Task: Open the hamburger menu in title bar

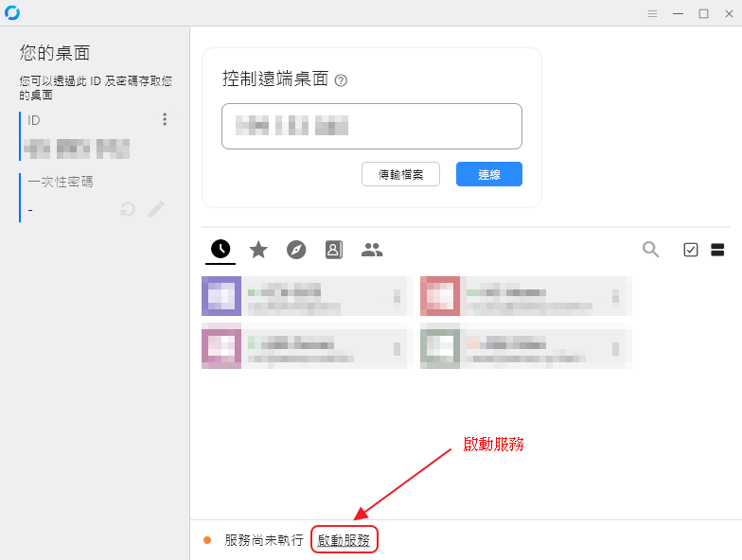Action: point(653,13)
